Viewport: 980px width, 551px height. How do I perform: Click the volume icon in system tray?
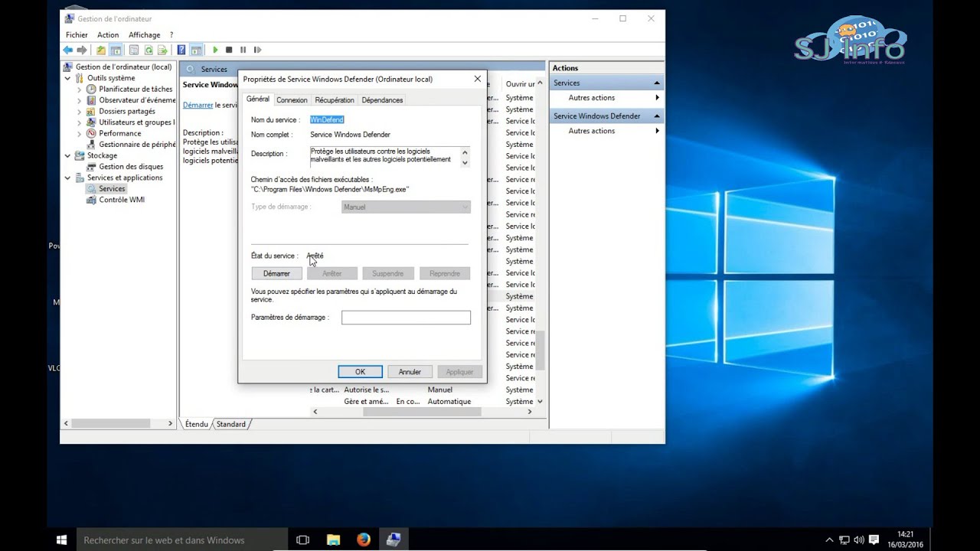[859, 540]
